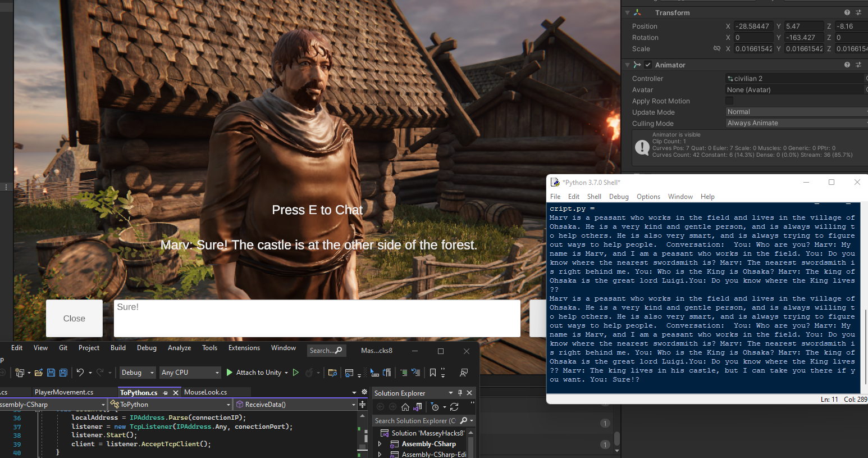Open the Shell menu in Python Shell
The height and width of the screenshot is (458, 868).
click(x=594, y=197)
